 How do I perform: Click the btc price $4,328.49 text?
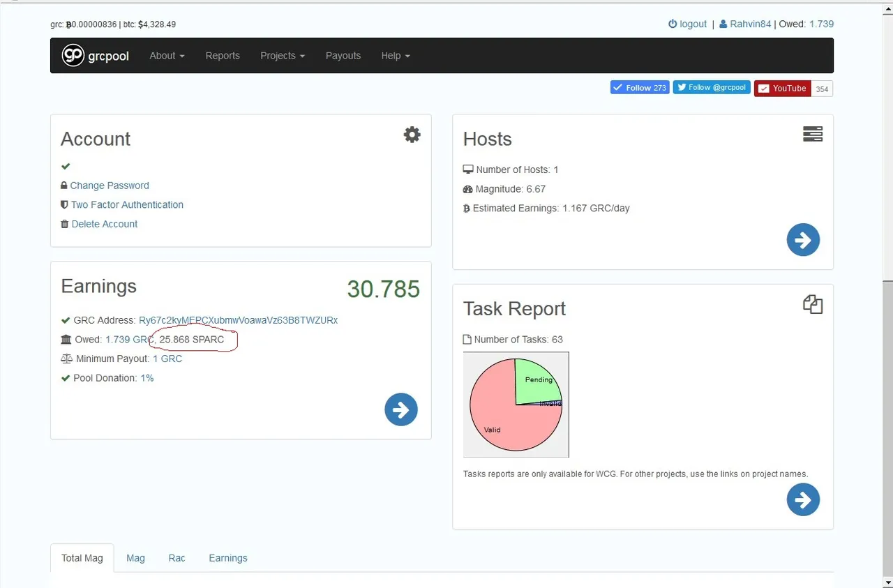148,24
